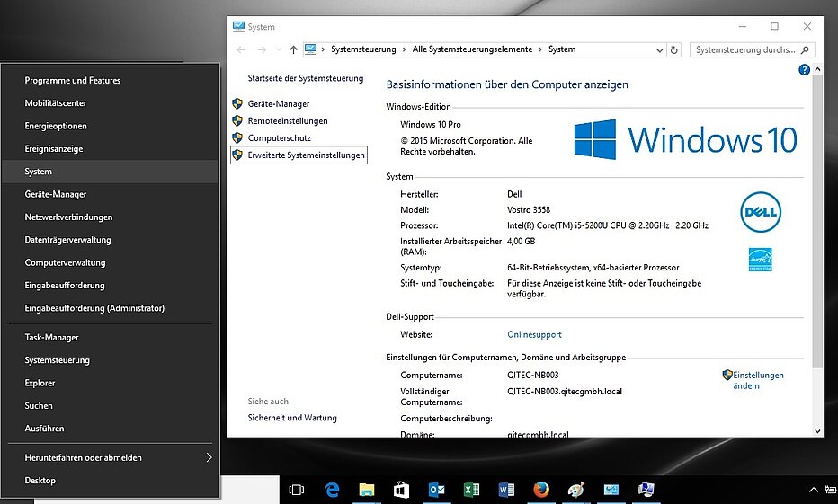This screenshot has width=838, height=504.
Task: Click the back navigation arrow
Action: coord(241,49)
